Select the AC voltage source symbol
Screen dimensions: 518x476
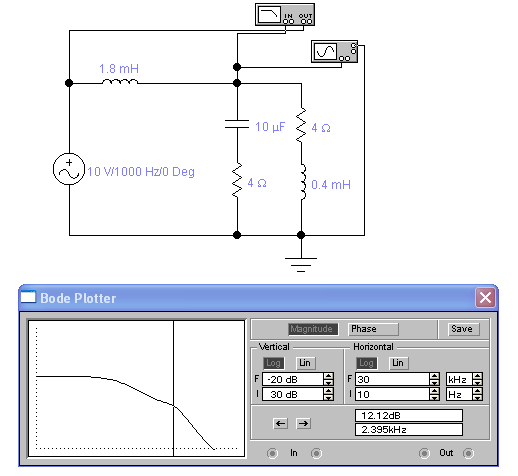pyautogui.click(x=69, y=169)
